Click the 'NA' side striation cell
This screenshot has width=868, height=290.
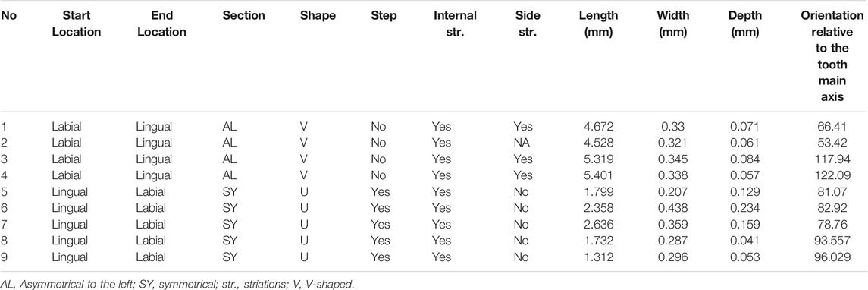pyautogui.click(x=522, y=143)
